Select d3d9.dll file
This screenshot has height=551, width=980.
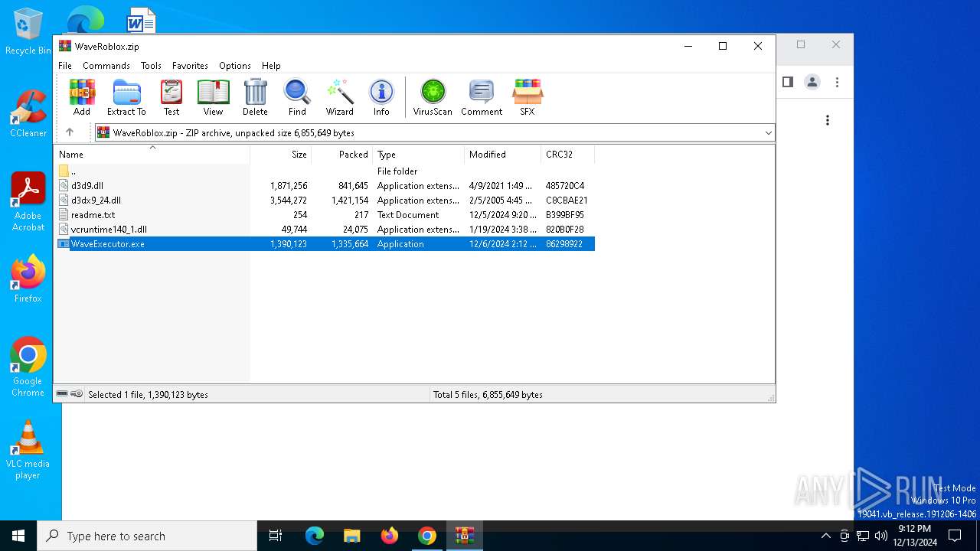click(325, 186)
